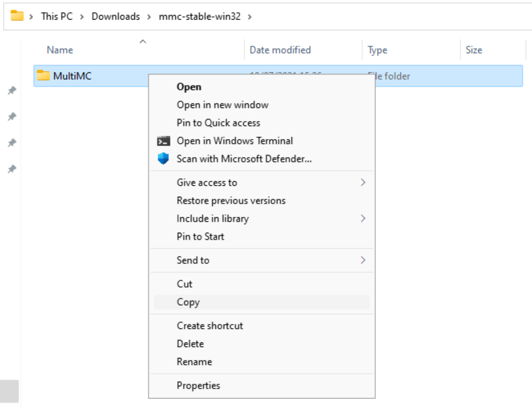Expand the Include in library submenu arrow

(363, 219)
